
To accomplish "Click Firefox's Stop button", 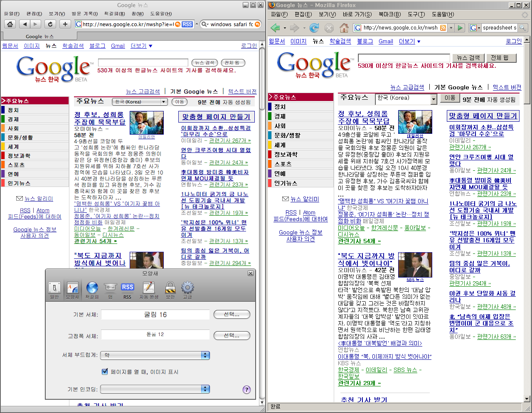I will 329,28.
